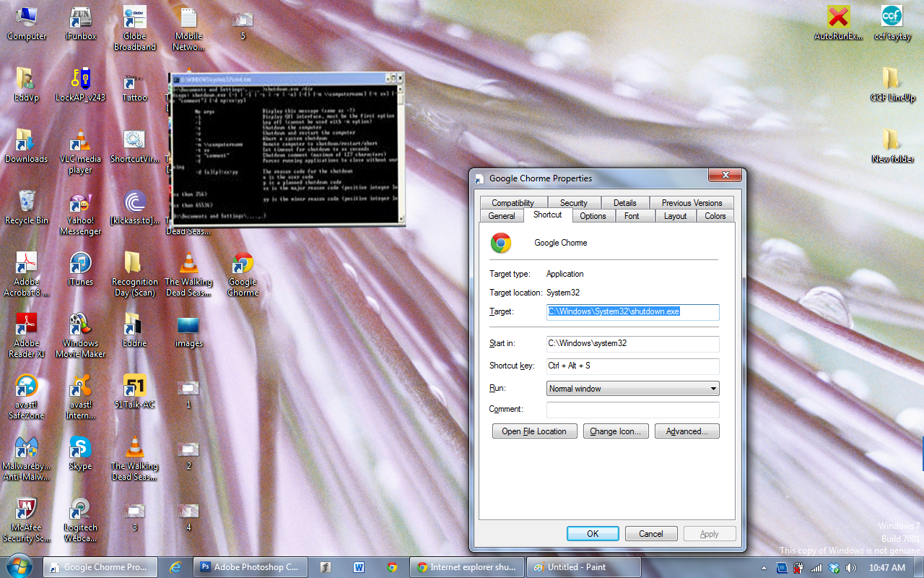Cancel the Google Chorme Properties dialog
This screenshot has height=578, width=924.
pos(651,534)
